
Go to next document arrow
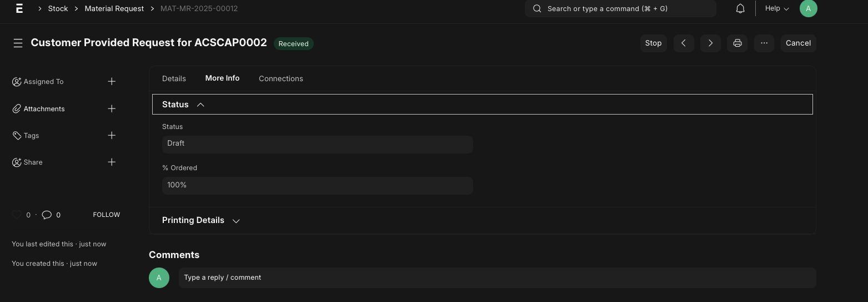click(x=710, y=43)
